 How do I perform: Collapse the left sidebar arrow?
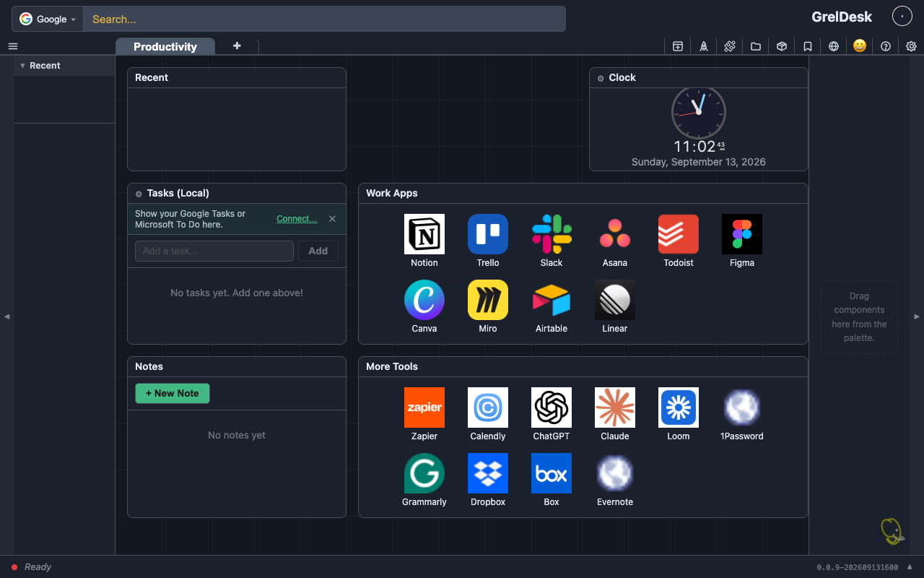click(x=7, y=316)
